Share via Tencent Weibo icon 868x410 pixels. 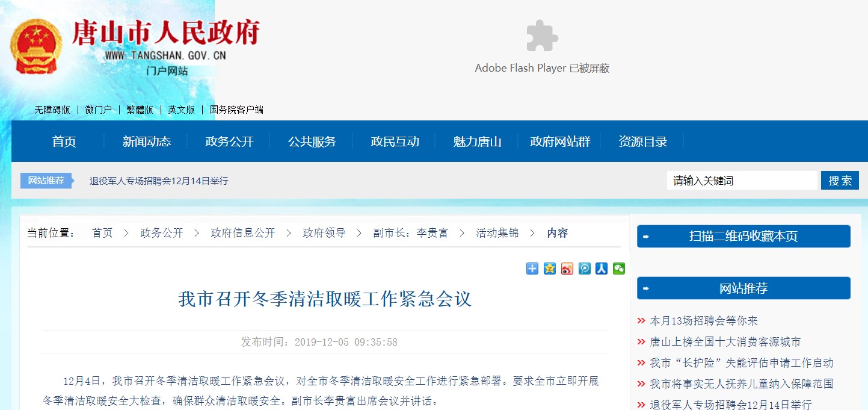tap(585, 269)
